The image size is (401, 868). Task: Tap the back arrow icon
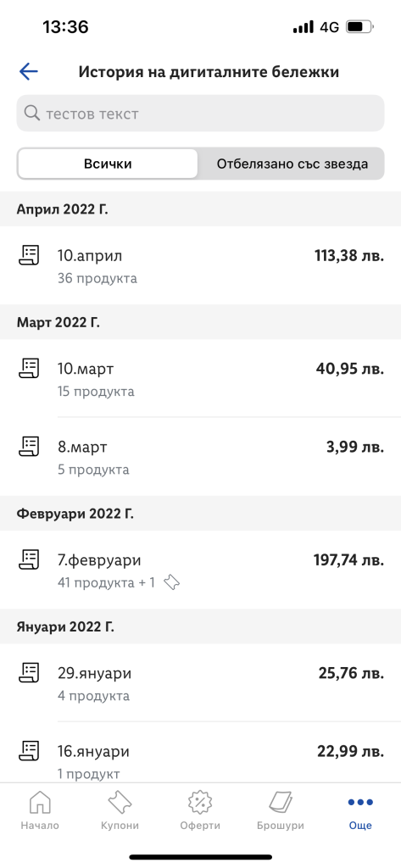[x=28, y=71]
